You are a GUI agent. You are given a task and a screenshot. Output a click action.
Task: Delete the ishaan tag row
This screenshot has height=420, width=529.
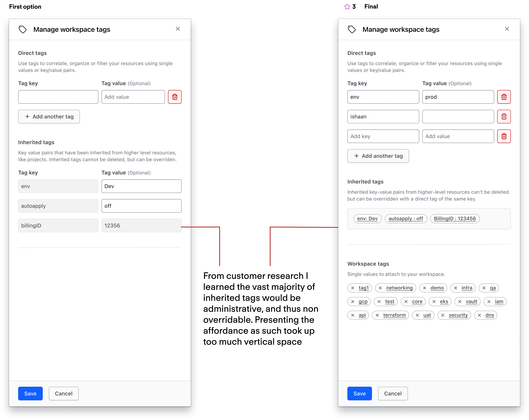504,117
